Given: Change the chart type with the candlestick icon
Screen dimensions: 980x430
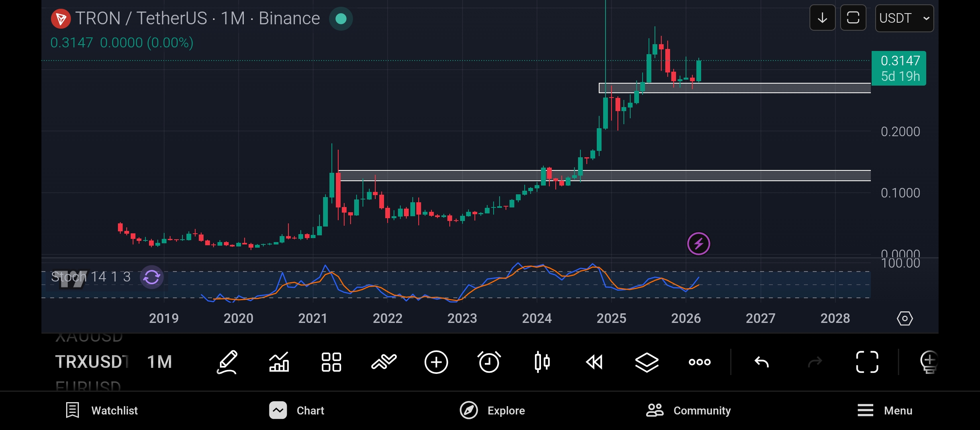Looking at the screenshot, I should (542, 362).
